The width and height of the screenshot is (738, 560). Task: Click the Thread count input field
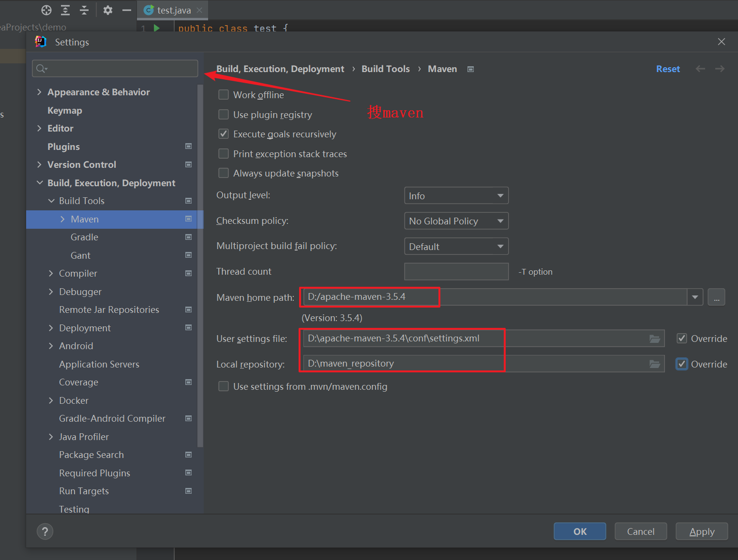point(456,271)
